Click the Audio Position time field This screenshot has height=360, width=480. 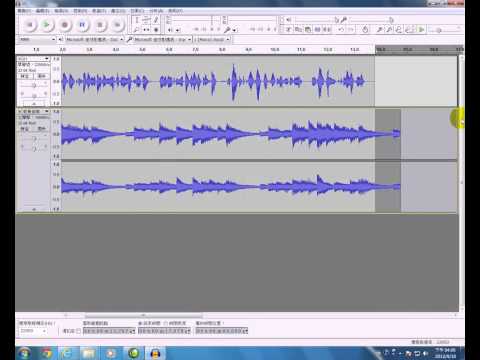pyautogui.click(x=222, y=331)
